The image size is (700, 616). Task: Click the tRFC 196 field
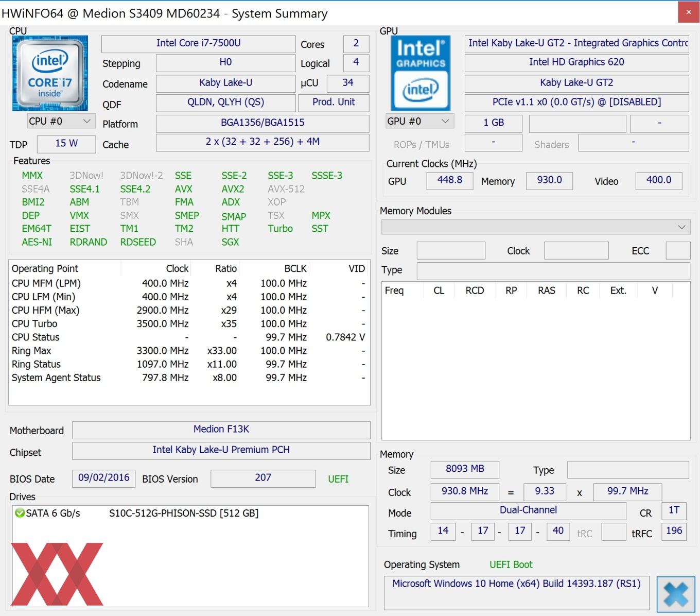tap(674, 532)
